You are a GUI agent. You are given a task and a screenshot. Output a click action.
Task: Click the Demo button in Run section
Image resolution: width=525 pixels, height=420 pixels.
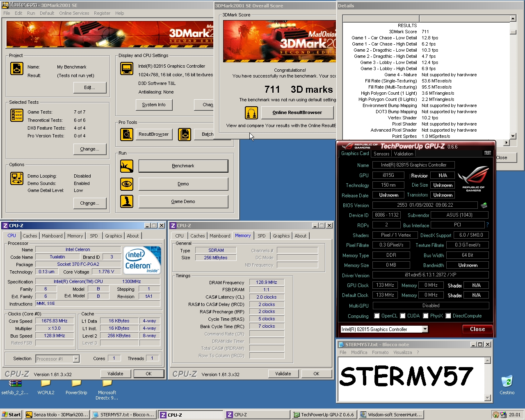click(x=183, y=184)
